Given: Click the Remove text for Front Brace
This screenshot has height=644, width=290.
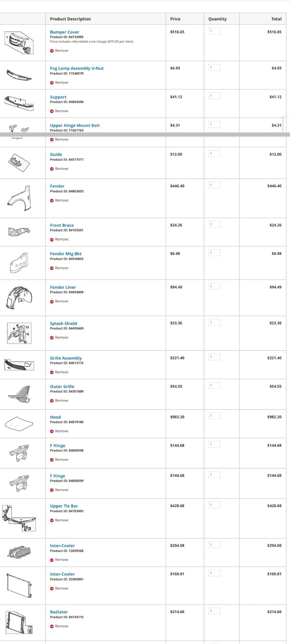Looking at the screenshot, I should (61, 239).
